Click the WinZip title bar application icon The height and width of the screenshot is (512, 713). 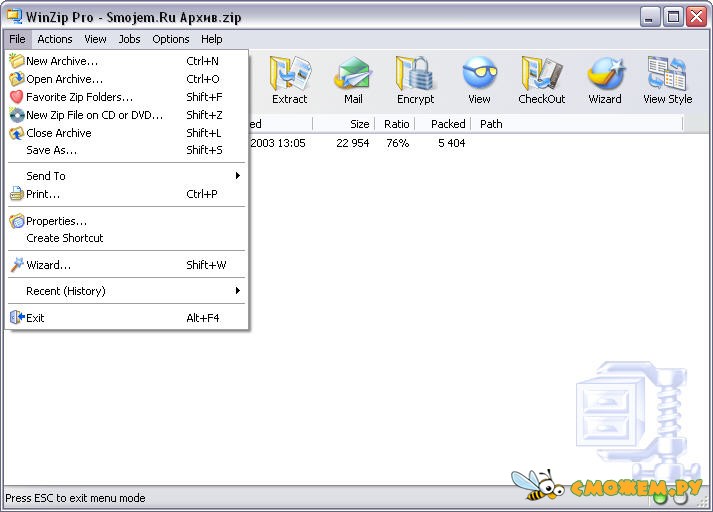pos(14,16)
